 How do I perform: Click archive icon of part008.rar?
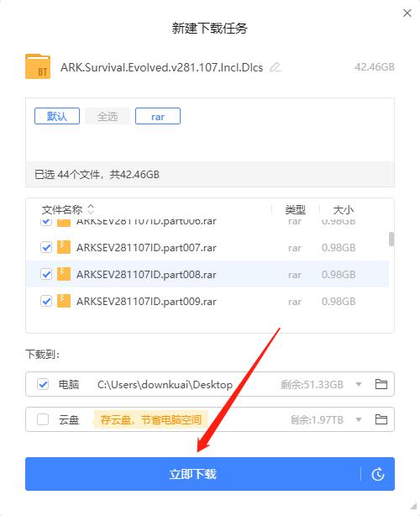tap(64, 274)
